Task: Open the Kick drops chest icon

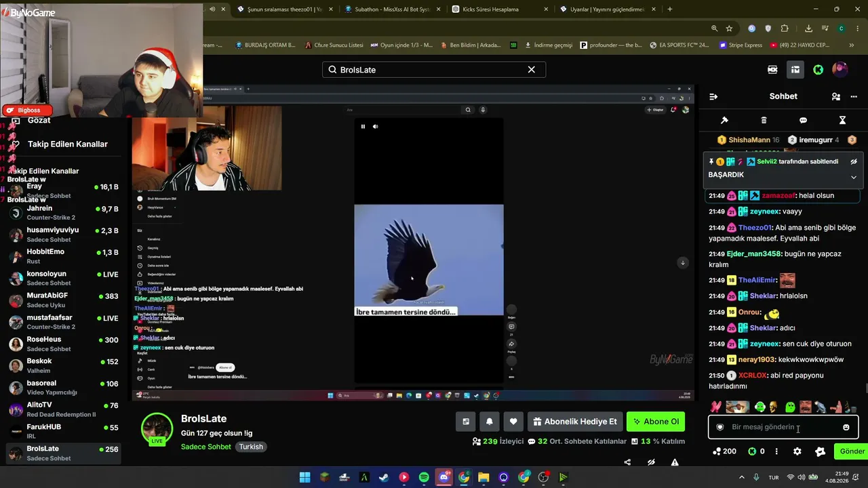Action: [795, 70]
